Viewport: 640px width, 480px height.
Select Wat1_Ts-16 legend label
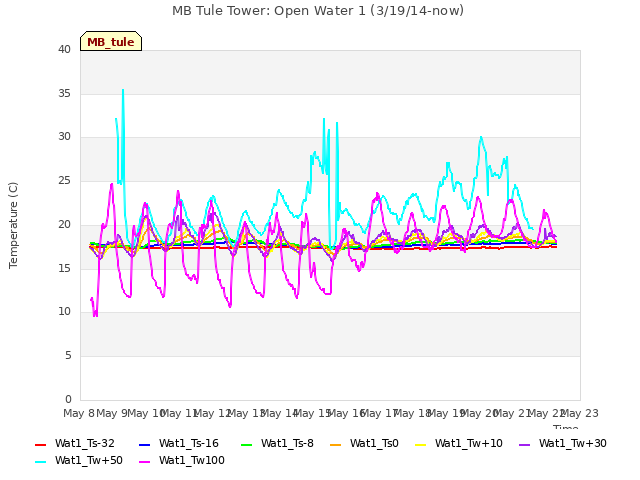tap(189, 444)
